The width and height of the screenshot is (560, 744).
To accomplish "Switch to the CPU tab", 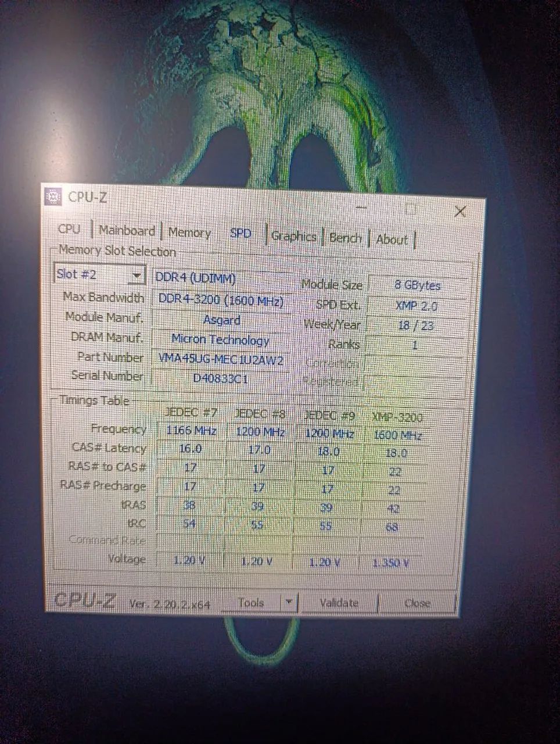I will 69,228.
